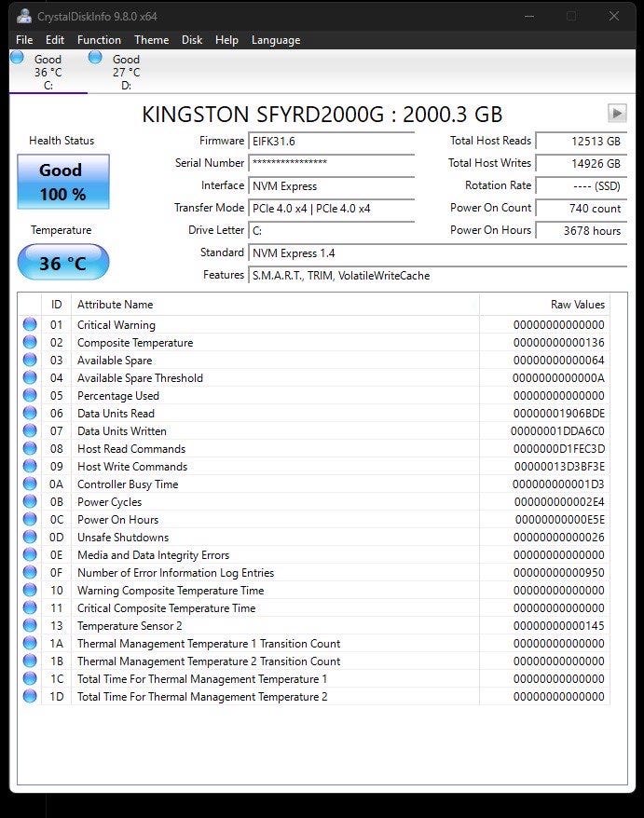Click the status orb for attribute 0C Power On Hours
The height and width of the screenshot is (818, 644).
(x=30, y=520)
